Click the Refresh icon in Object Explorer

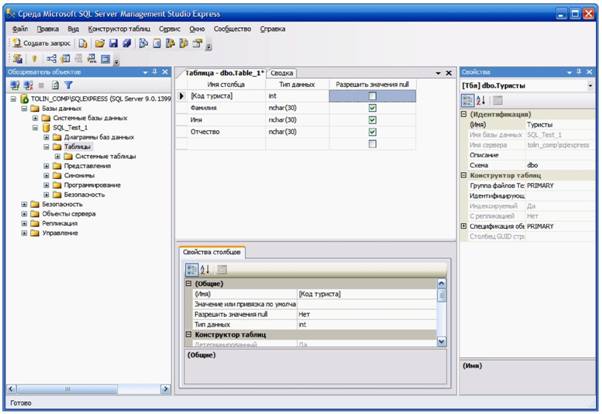[x=55, y=85]
